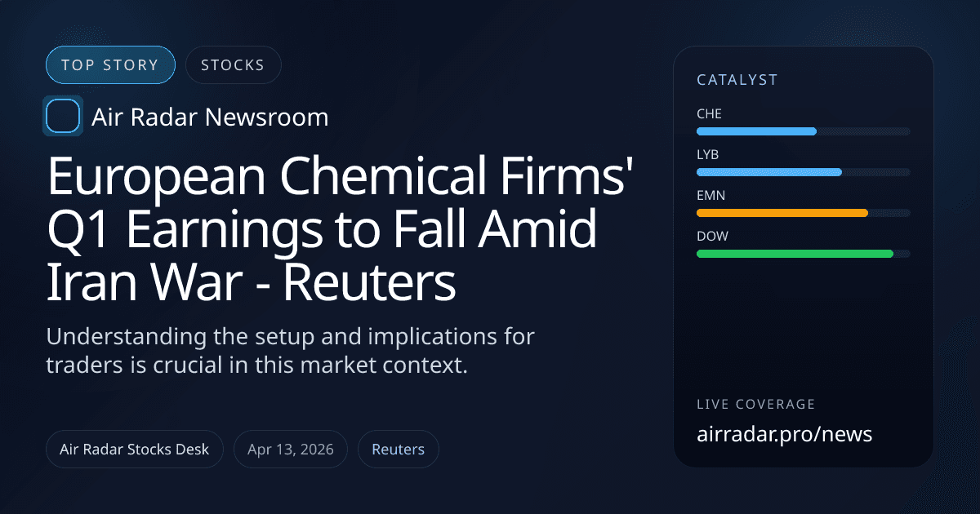Image resolution: width=980 pixels, height=514 pixels.
Task: Click the orange EMN progress bar
Action: pos(782,213)
